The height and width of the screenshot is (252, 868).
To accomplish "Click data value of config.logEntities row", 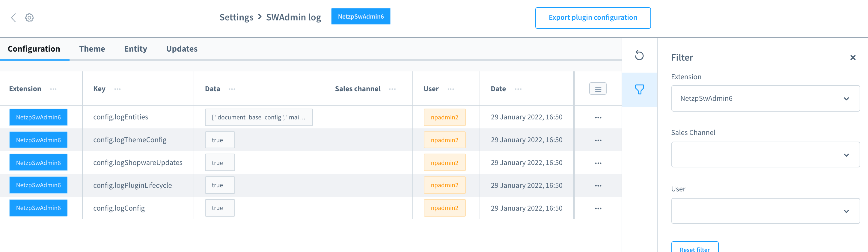I will coord(259,117).
